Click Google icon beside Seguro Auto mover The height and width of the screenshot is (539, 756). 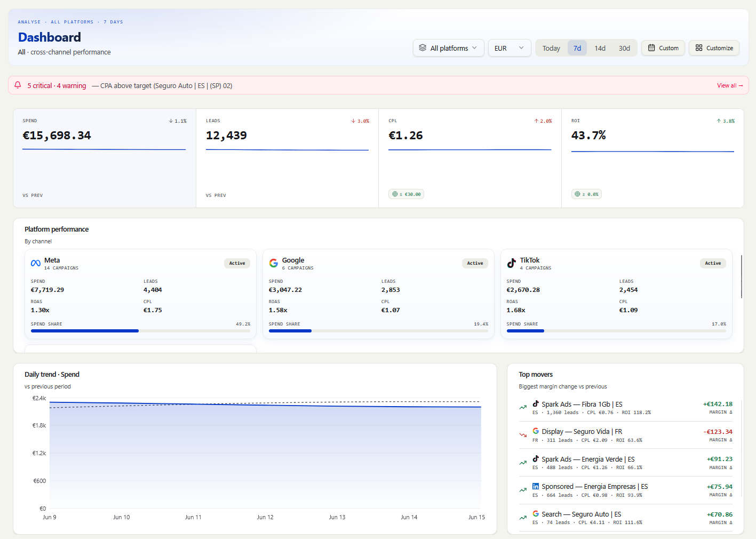(x=536, y=513)
